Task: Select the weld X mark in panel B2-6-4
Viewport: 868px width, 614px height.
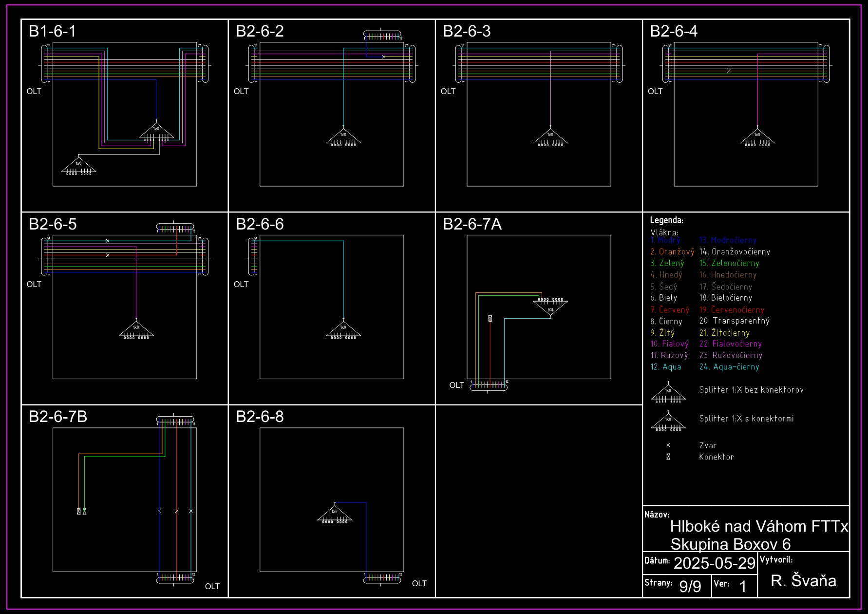Action: tap(728, 71)
